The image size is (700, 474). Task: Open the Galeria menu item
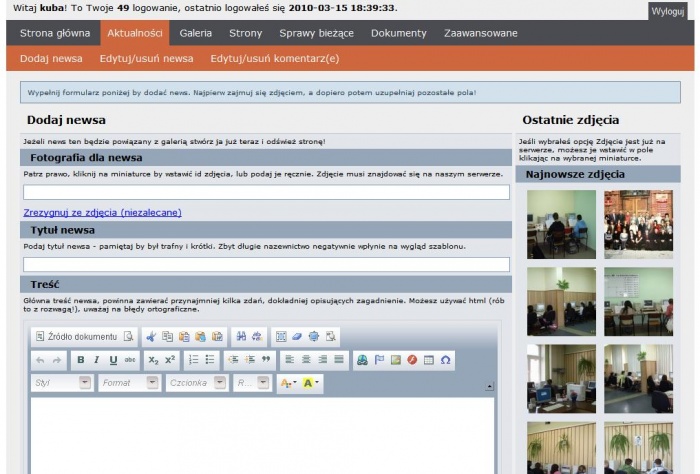[x=196, y=33]
